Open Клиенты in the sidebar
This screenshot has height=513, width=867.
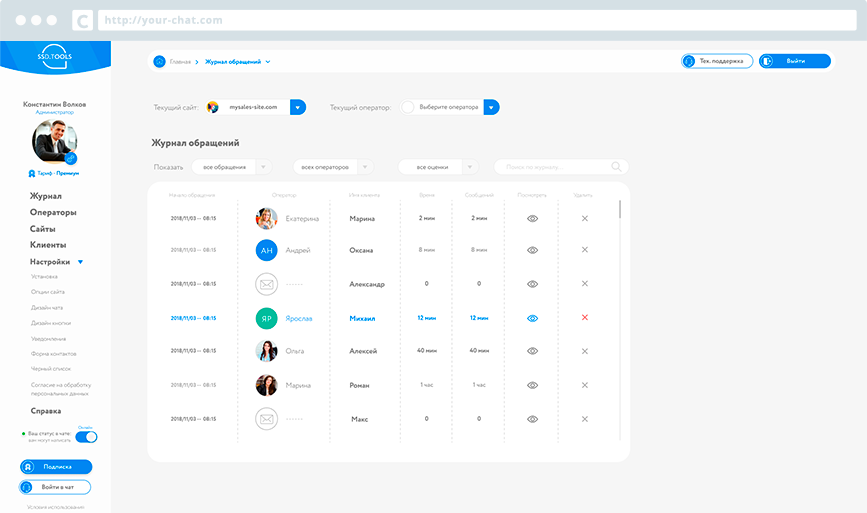(x=48, y=245)
